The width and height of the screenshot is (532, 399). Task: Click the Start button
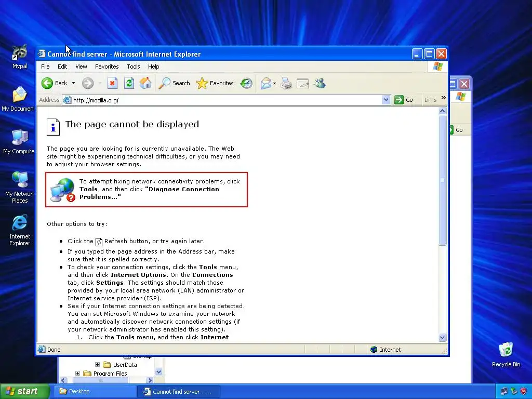(24, 391)
